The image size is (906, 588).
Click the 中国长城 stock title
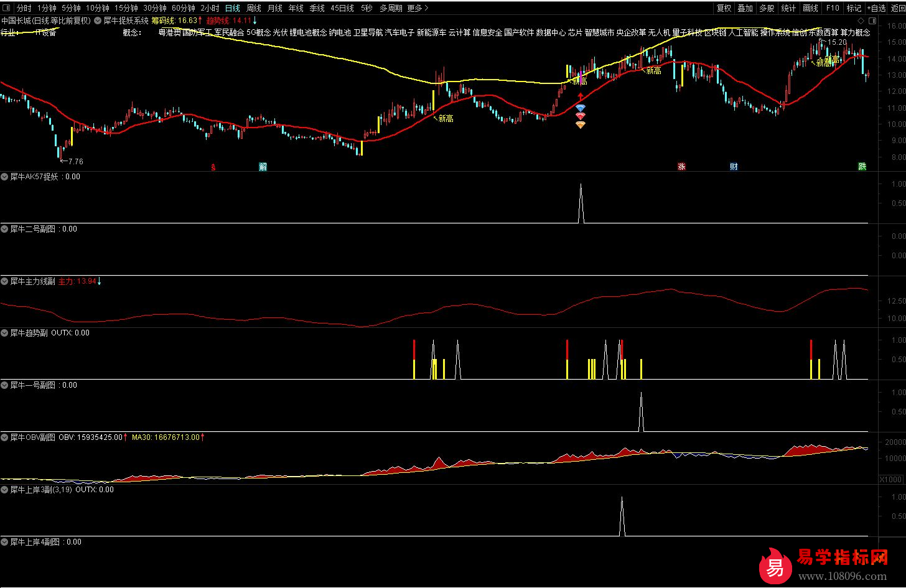pos(16,21)
